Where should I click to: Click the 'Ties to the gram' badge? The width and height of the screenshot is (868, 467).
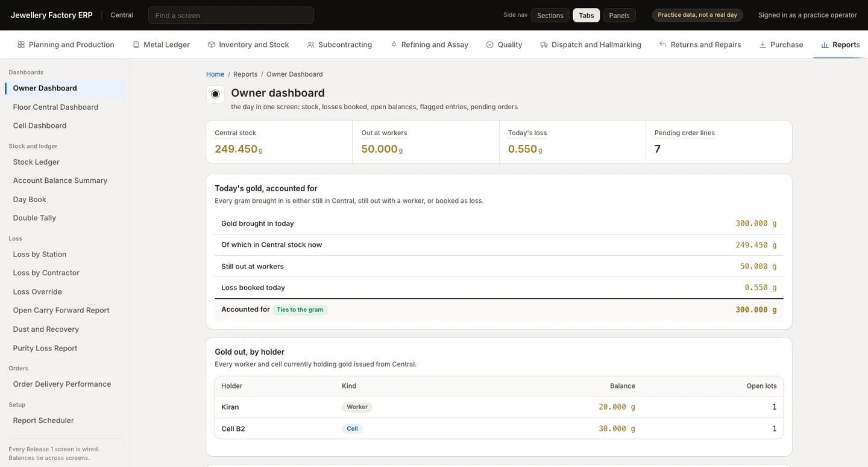pyautogui.click(x=300, y=310)
